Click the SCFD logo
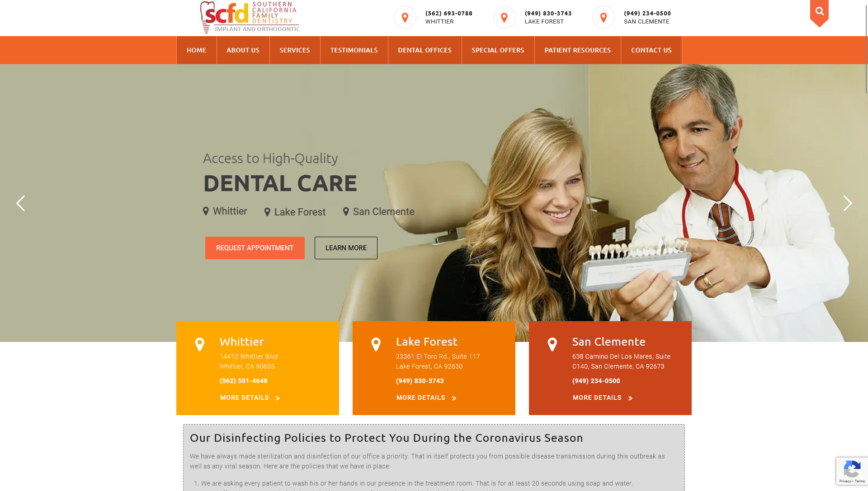This screenshot has width=868, height=491. (x=250, y=18)
